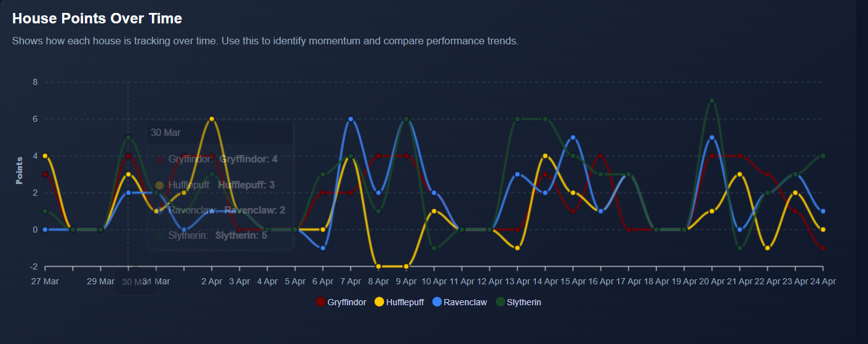Click the dark green Slytherin legend dot
868x344 pixels.
[x=501, y=302]
